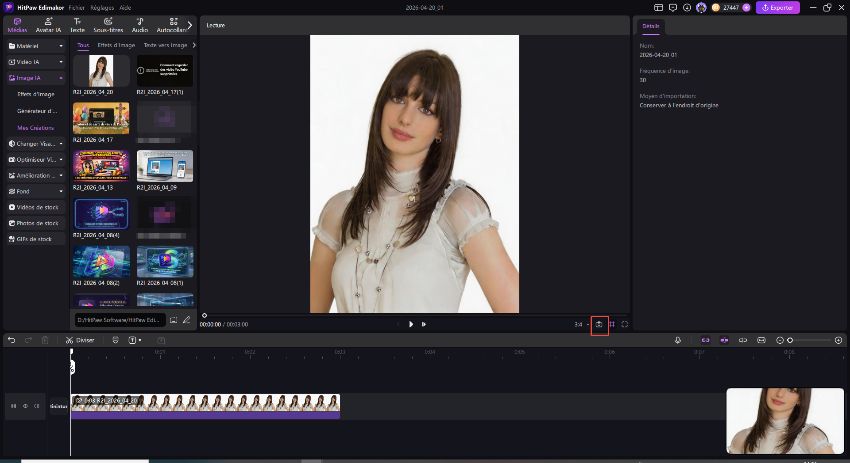Select the R2I_2026_04_20 timeline clip
This screenshot has height=463, width=850.
coord(205,406)
